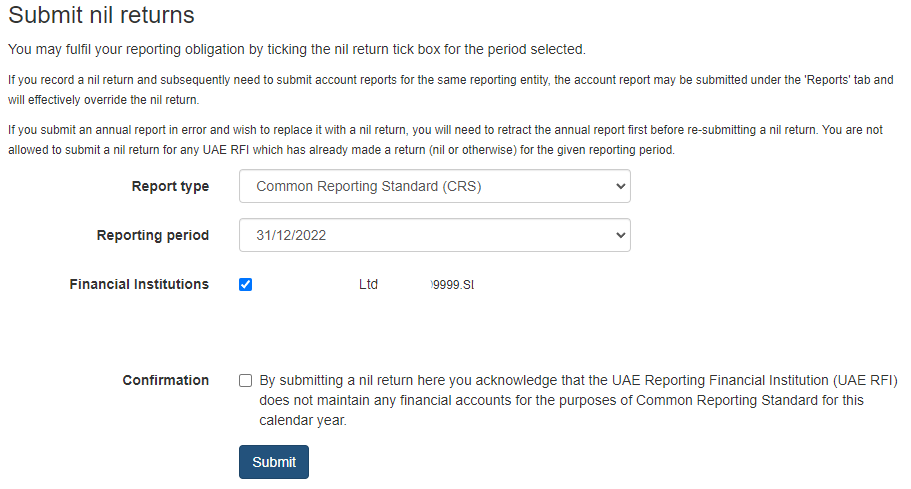Viewport: 911px width, 489px height.
Task: Click the '9999.SI' institution identifier
Action: tap(453, 285)
